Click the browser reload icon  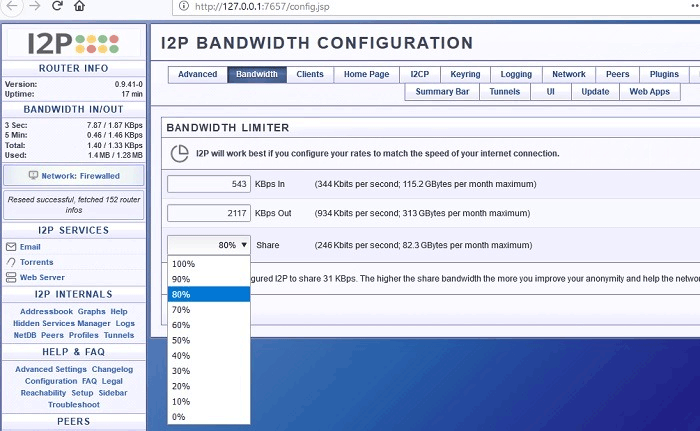[57, 6]
